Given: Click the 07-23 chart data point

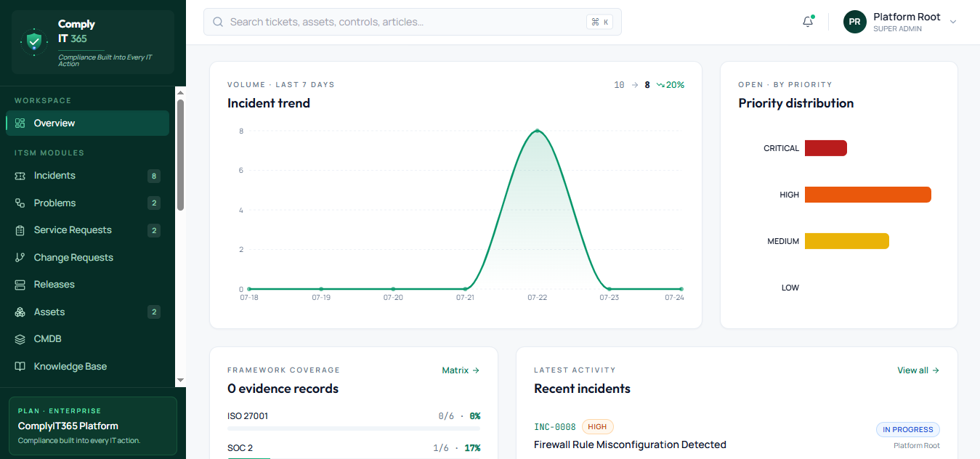Looking at the screenshot, I should (610, 289).
